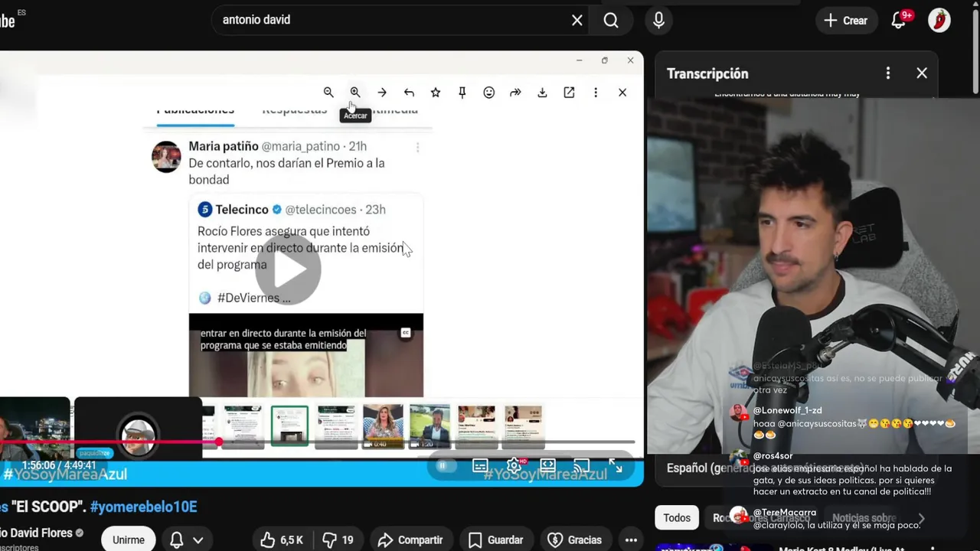Open the account avatar menu
The height and width of the screenshot is (551, 980).
click(939, 21)
